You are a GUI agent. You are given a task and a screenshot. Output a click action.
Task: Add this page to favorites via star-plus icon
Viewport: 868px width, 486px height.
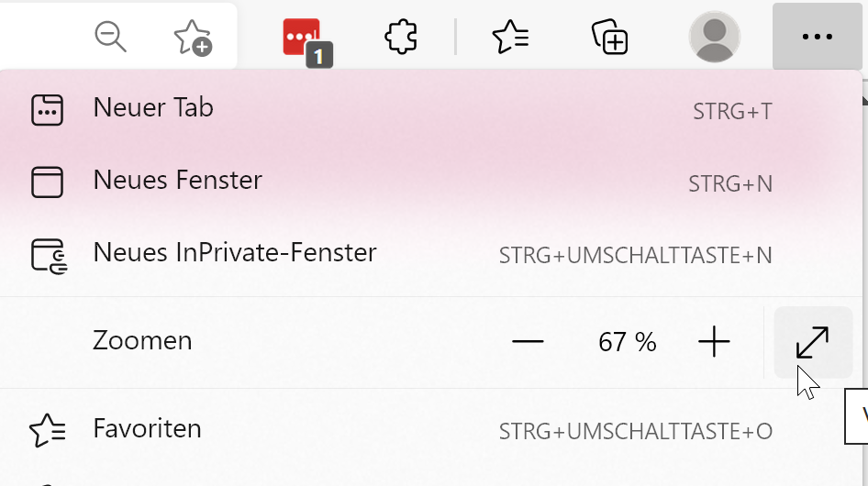click(x=193, y=38)
